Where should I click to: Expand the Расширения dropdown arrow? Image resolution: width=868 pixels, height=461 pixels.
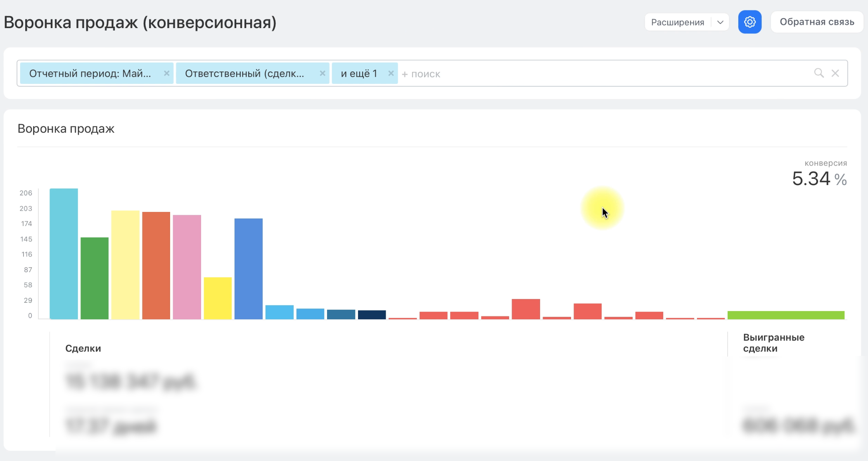tap(720, 22)
